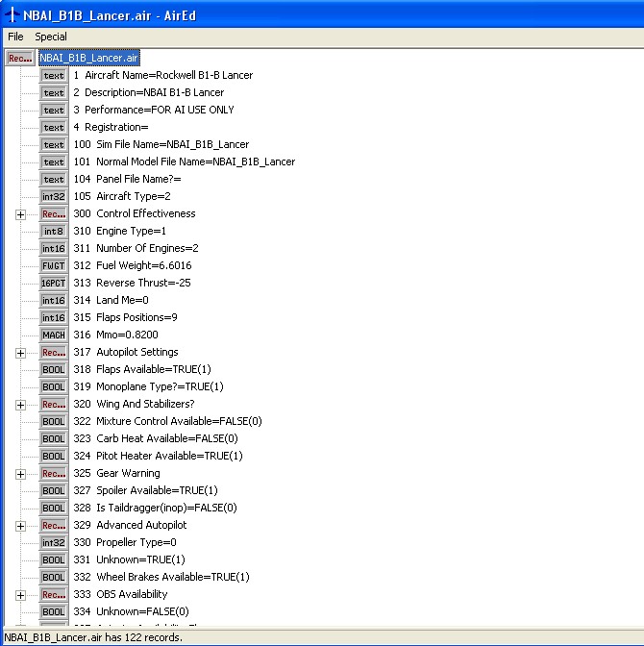Viewport: 644px width, 646px height.
Task: Click int32 icon for Propeller Type
Action: coord(54,542)
